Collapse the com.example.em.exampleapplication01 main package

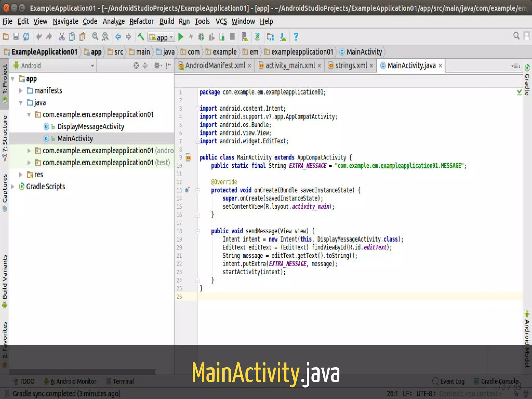pyautogui.click(x=29, y=115)
